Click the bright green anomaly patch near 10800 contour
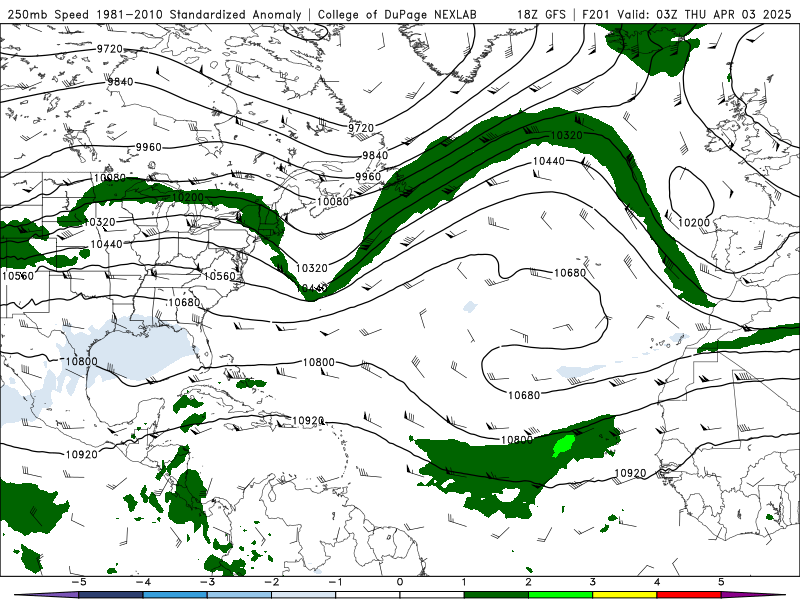The width and height of the screenshot is (800, 600). pos(564,445)
